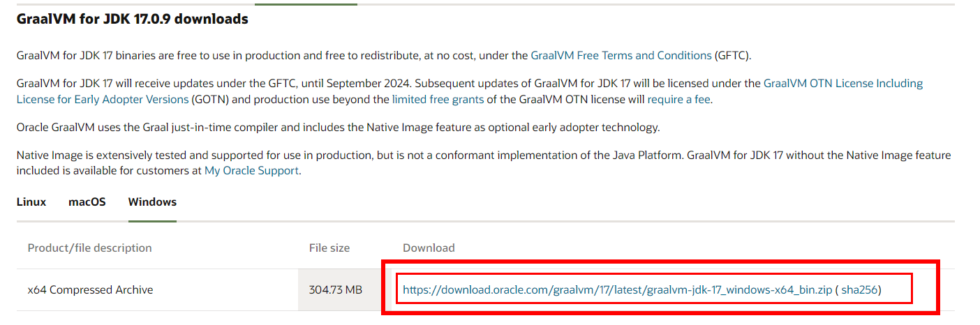This screenshot has height=325, width=980.
Task: Click the 304.73 MB file size cell
Action: pyautogui.click(x=335, y=289)
